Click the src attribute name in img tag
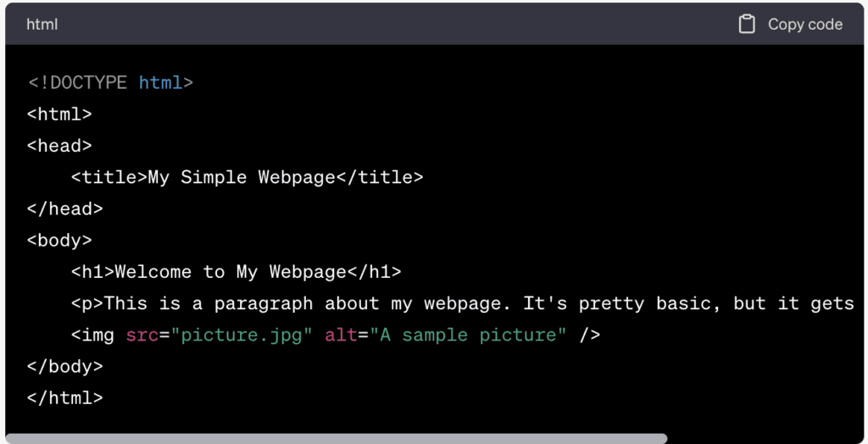This screenshot has width=868, height=444. coord(142,336)
